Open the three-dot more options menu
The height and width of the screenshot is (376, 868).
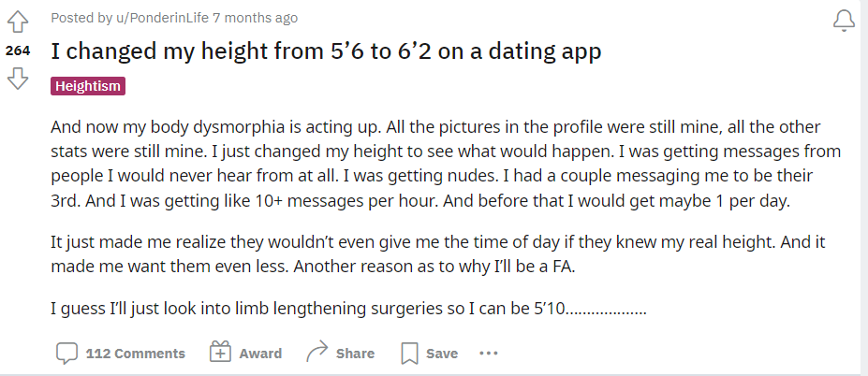click(488, 353)
